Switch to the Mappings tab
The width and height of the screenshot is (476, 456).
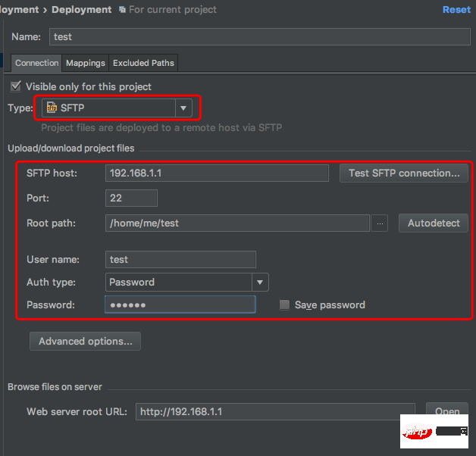click(x=85, y=63)
